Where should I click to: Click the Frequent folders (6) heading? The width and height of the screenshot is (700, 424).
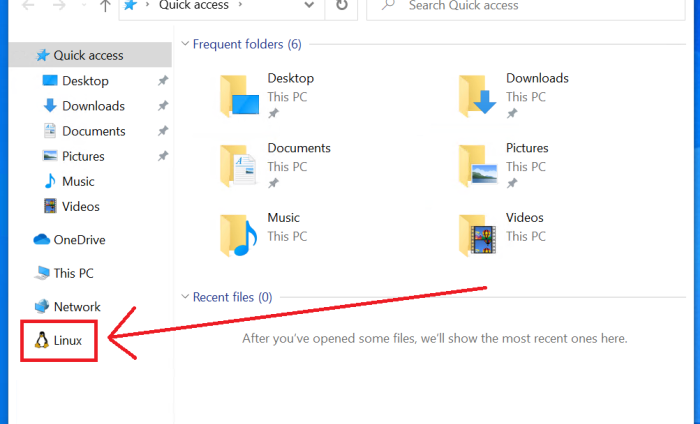(x=247, y=44)
